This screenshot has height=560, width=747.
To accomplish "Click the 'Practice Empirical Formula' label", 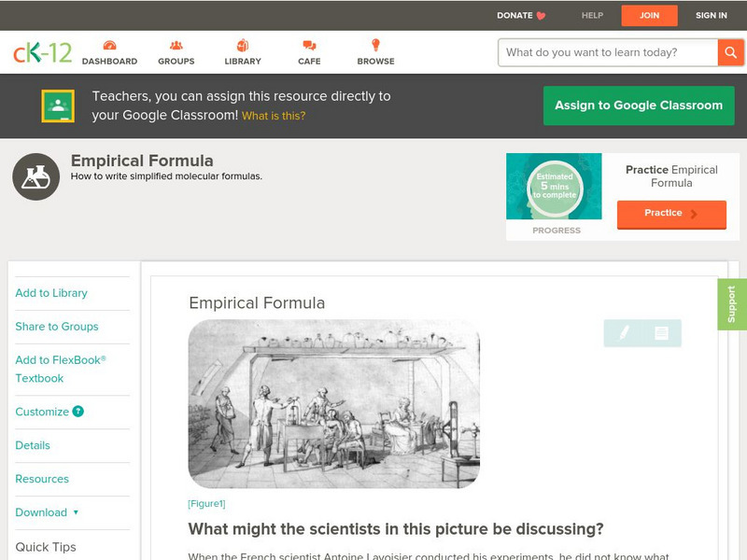I will pos(671,176).
